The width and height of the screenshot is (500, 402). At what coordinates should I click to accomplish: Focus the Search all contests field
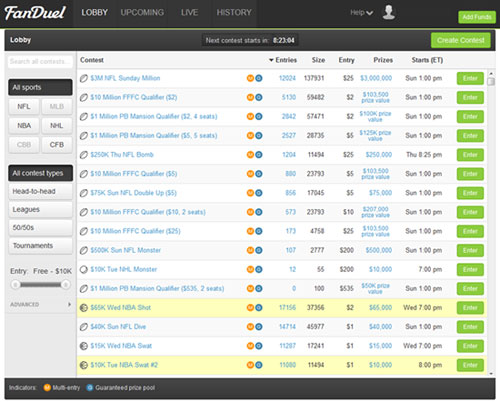40,62
